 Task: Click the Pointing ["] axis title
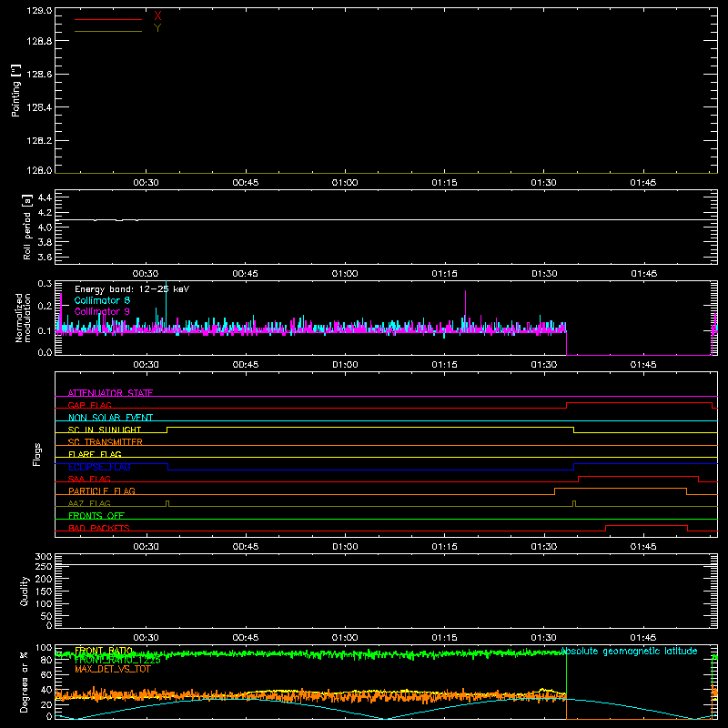16,91
